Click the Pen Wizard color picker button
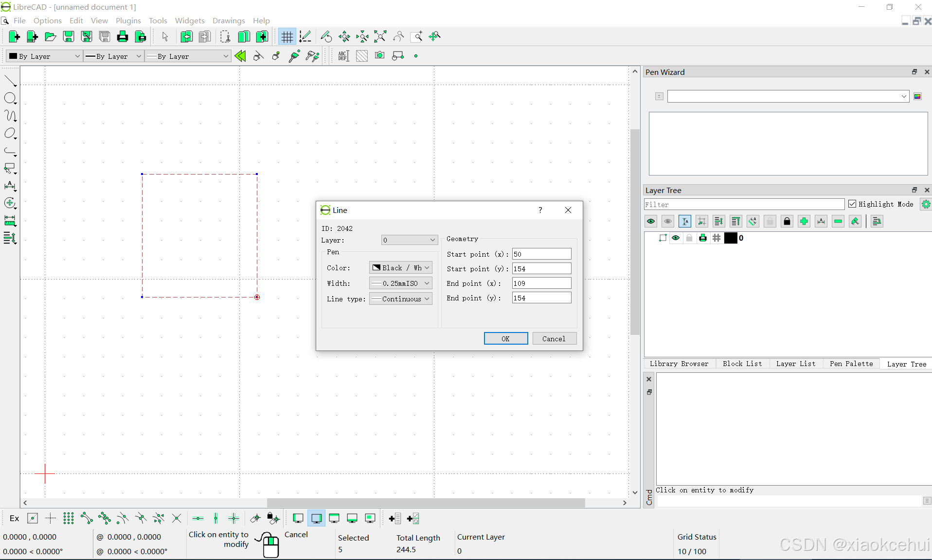The height and width of the screenshot is (560, 932). [917, 96]
